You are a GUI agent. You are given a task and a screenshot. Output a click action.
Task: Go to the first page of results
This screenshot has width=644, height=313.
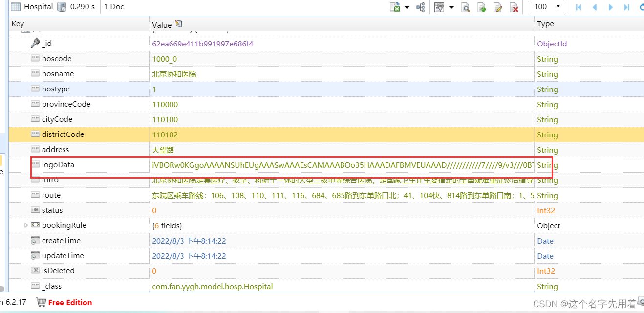pos(579,7)
